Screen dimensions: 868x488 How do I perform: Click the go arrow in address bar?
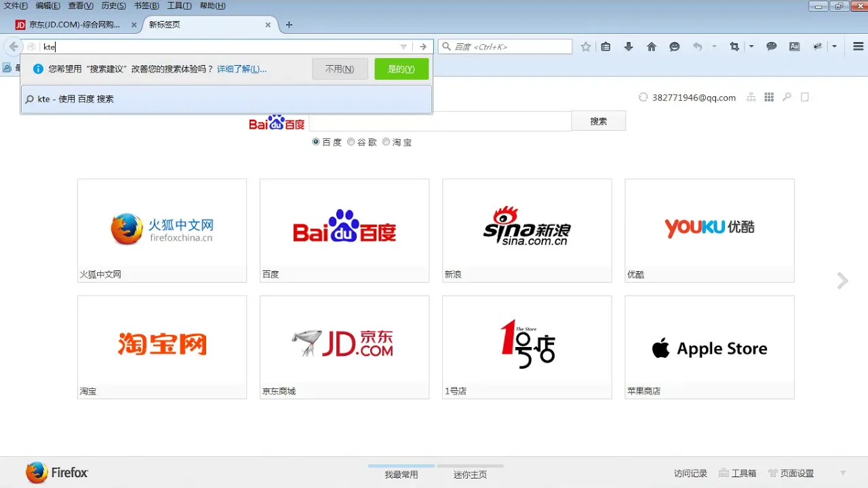pyautogui.click(x=423, y=47)
